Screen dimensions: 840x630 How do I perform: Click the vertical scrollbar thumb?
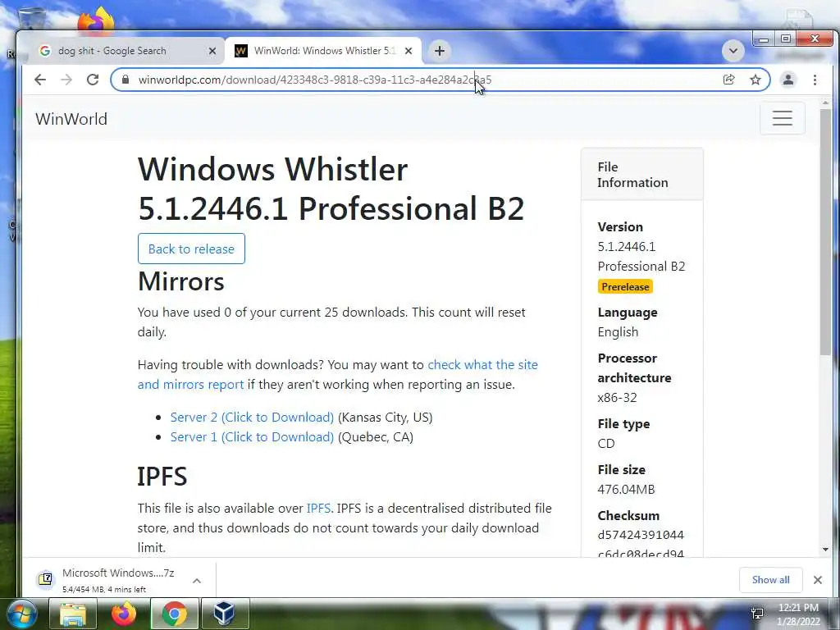825,231
